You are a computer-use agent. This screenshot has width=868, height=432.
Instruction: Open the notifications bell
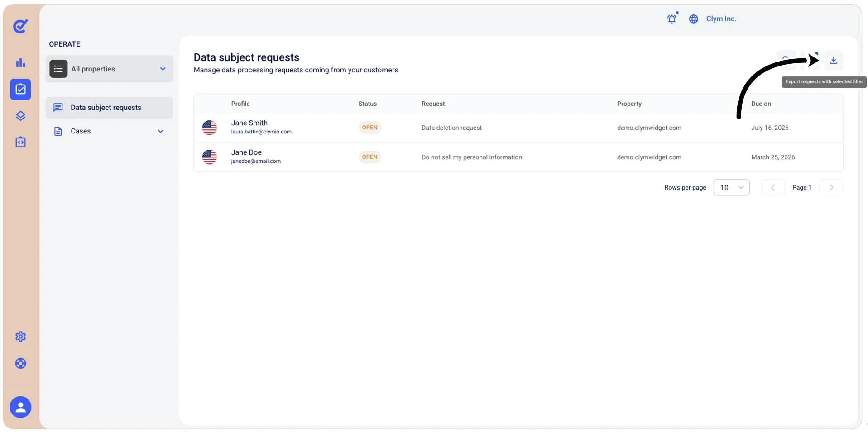click(672, 19)
